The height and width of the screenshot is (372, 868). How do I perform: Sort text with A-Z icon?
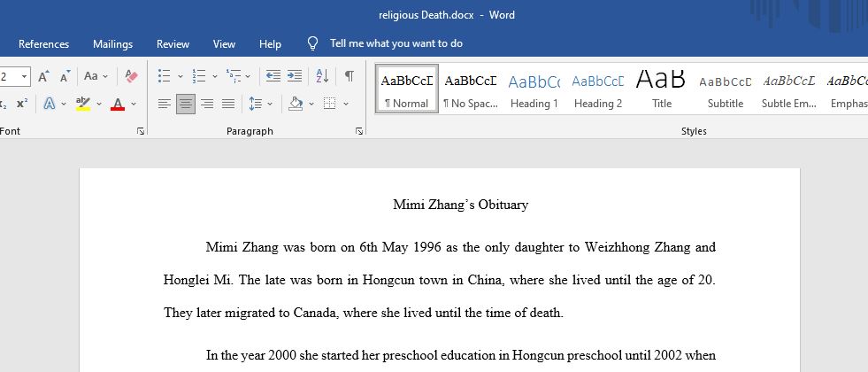[x=322, y=76]
